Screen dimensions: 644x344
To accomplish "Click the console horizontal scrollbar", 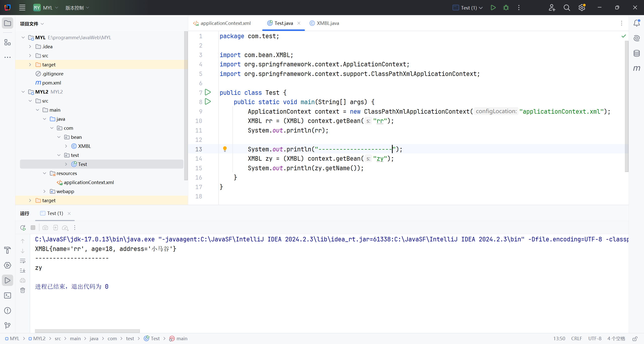I will tap(87, 331).
